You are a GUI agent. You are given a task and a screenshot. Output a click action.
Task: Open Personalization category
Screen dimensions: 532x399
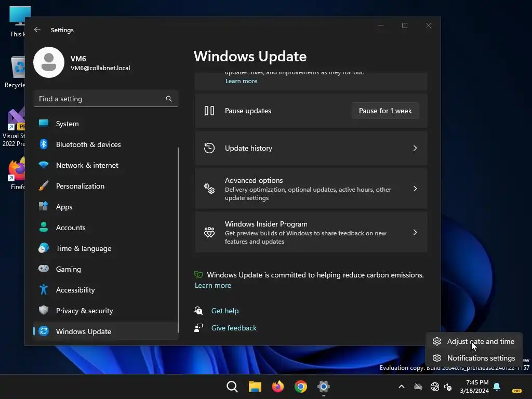pos(105,186)
